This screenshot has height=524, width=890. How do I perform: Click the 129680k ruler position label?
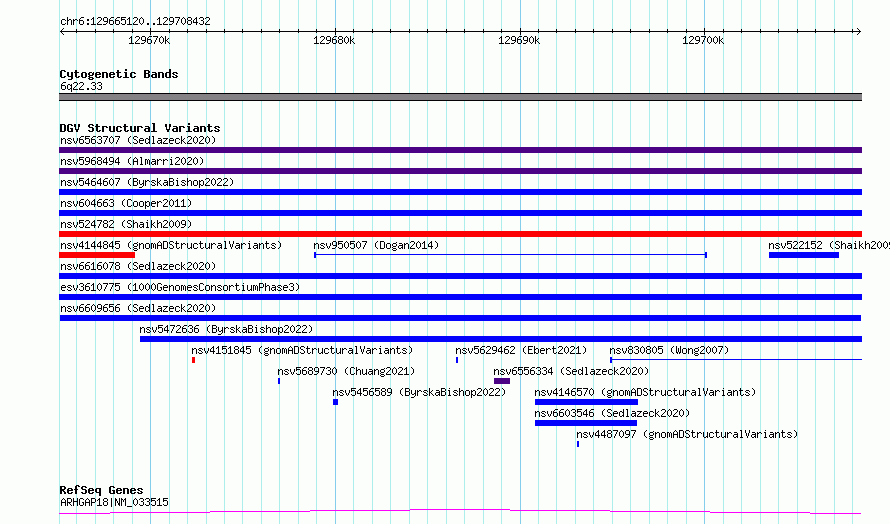click(334, 40)
